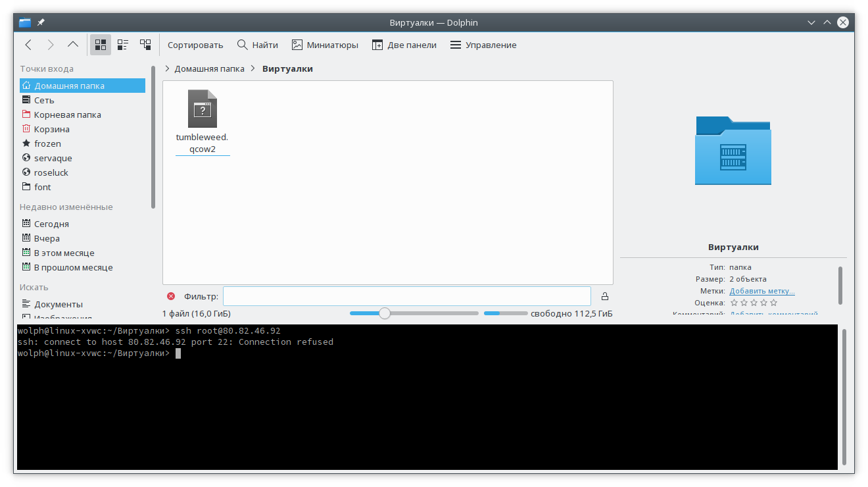Image resolution: width=868 pixels, height=487 pixels.
Task: Click Виртуалки in the breadcrumb
Action: 287,68
